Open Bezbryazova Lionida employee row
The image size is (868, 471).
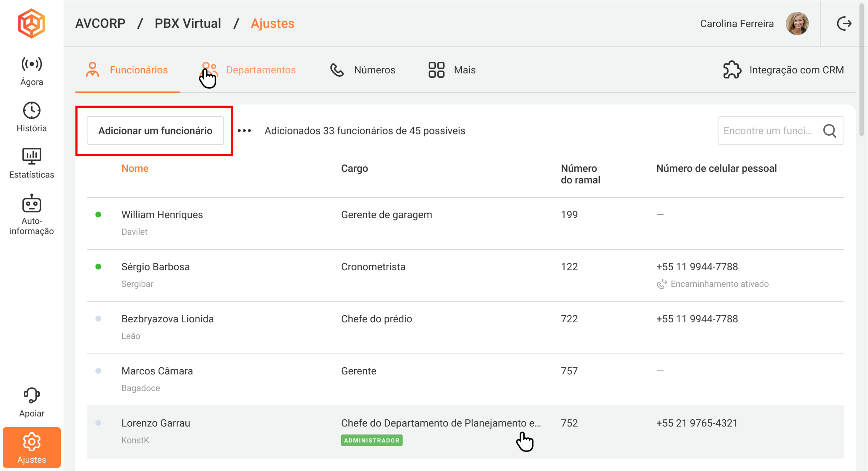(x=465, y=328)
